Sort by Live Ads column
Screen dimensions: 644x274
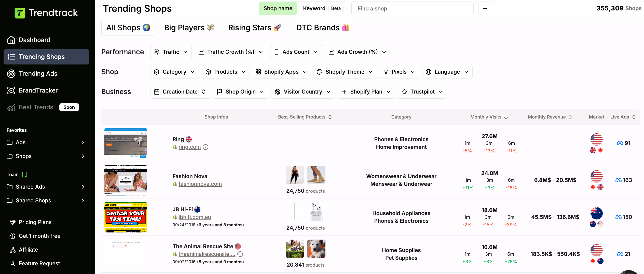(x=623, y=117)
